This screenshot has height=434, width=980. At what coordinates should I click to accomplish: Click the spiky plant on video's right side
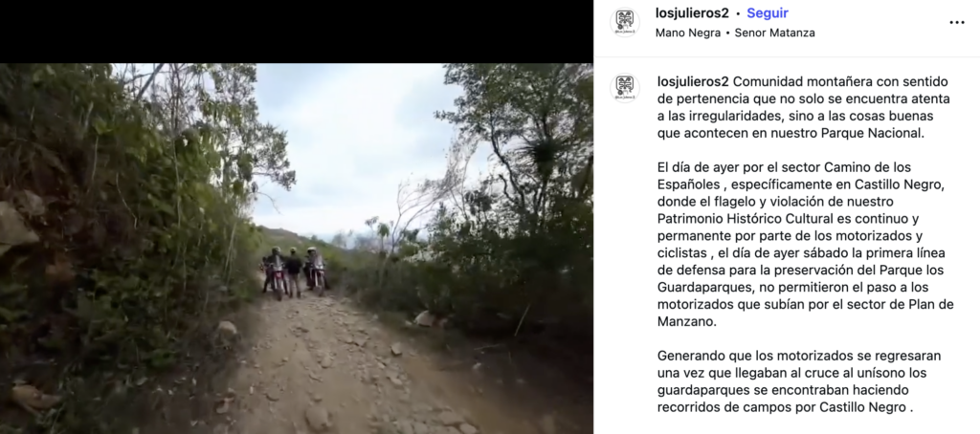click(x=539, y=151)
